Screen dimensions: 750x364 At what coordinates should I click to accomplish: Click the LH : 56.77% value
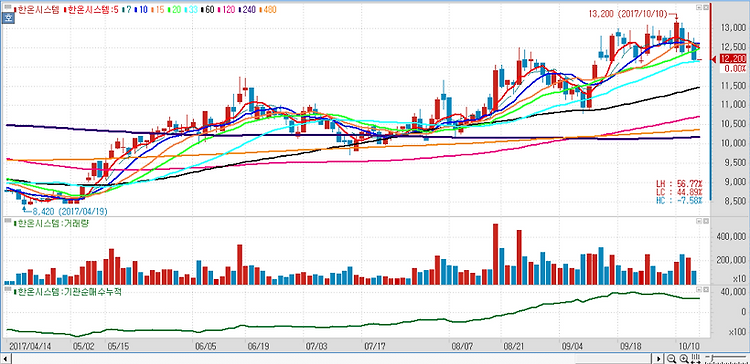click(x=679, y=184)
